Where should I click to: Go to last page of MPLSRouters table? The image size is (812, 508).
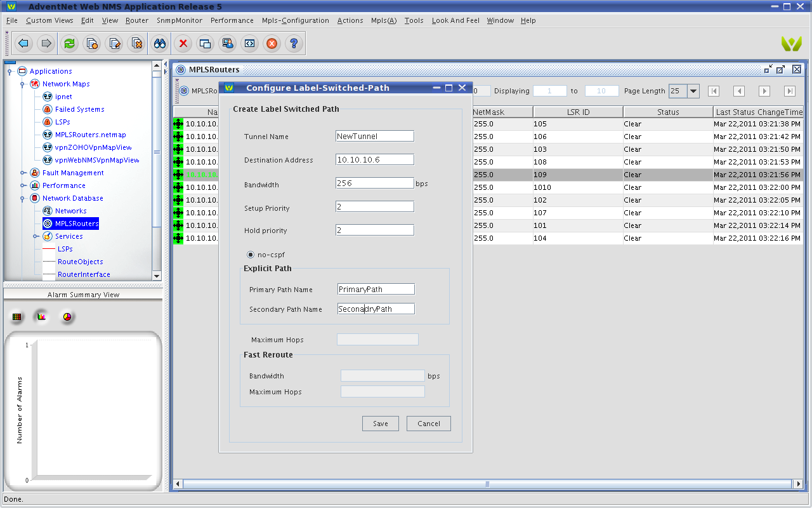[790, 91]
